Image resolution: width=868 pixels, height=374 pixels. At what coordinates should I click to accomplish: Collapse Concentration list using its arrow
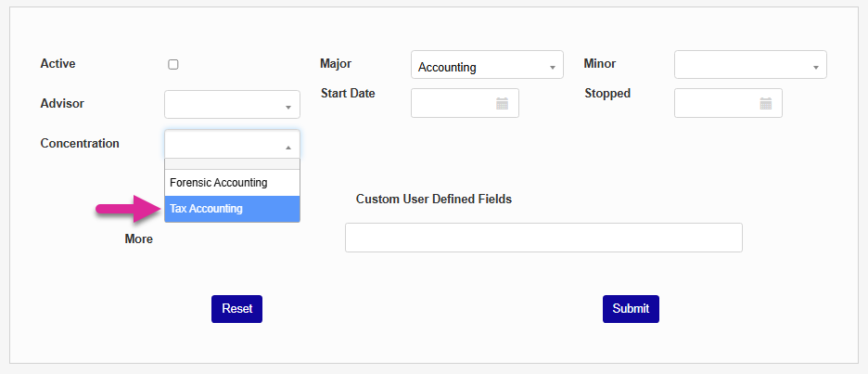(287, 148)
